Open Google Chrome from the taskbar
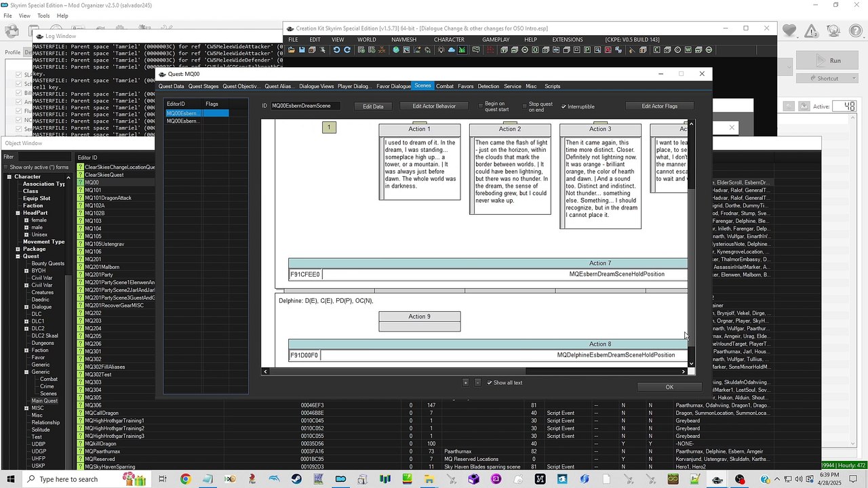 click(185, 479)
